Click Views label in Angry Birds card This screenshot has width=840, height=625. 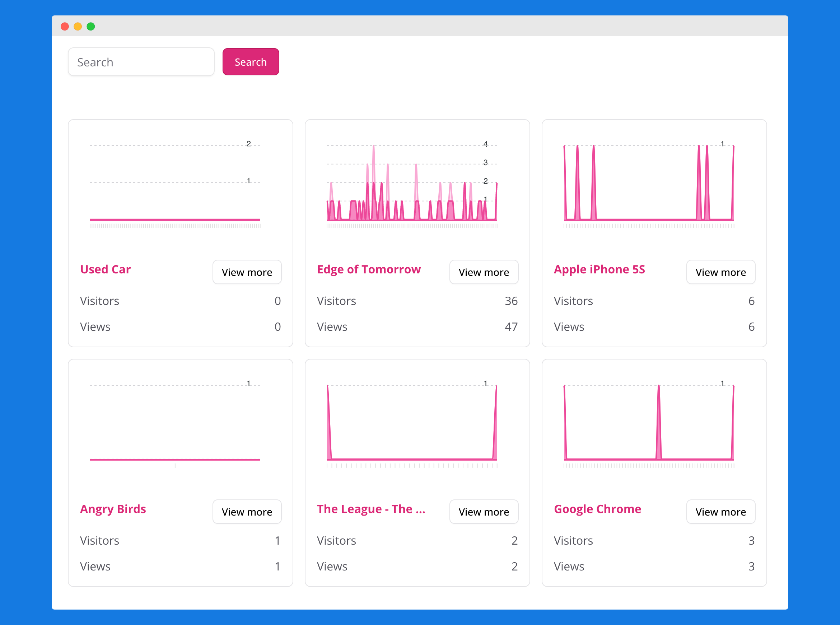point(95,567)
